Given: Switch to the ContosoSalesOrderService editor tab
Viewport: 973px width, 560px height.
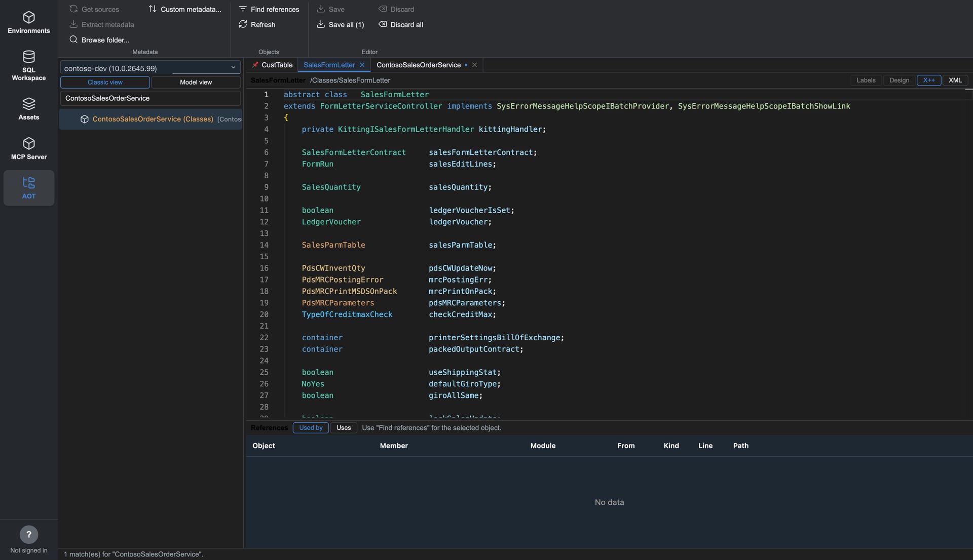Looking at the screenshot, I should click(419, 65).
